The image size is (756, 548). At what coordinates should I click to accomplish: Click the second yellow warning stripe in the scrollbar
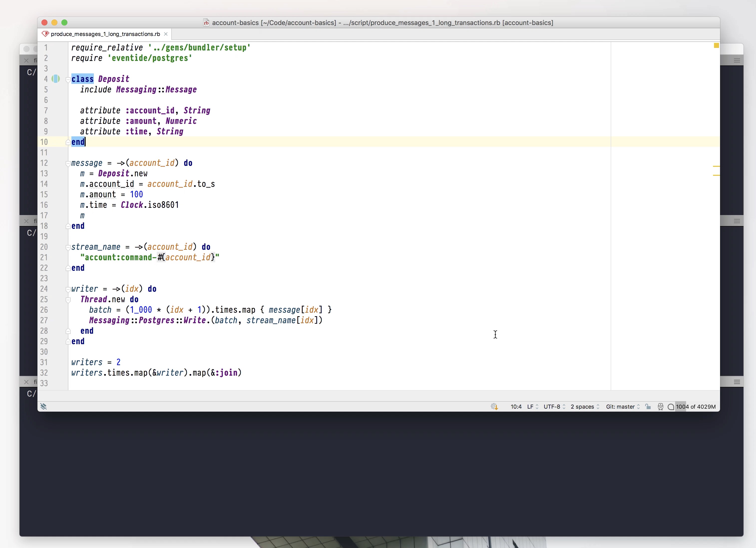click(716, 175)
